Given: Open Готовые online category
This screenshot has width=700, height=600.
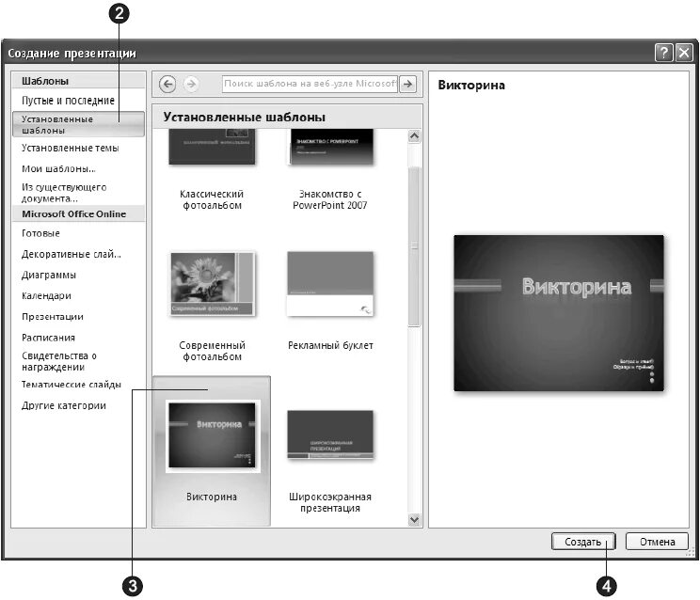Looking at the screenshot, I should pyautogui.click(x=40, y=233).
